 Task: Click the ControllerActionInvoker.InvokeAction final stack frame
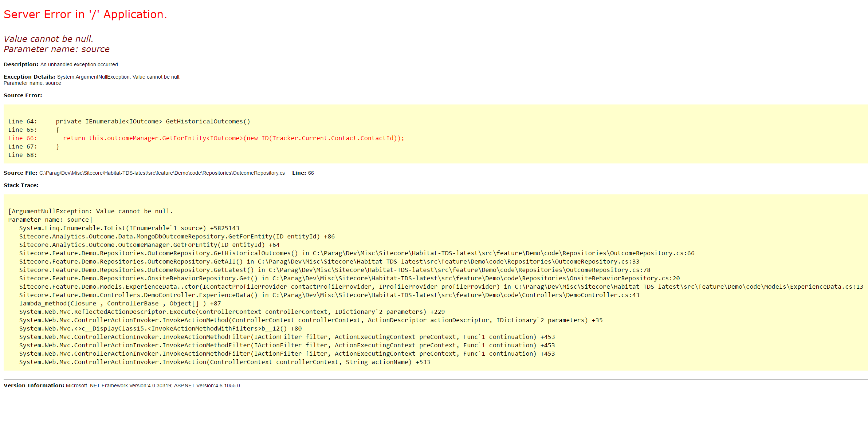click(x=224, y=362)
